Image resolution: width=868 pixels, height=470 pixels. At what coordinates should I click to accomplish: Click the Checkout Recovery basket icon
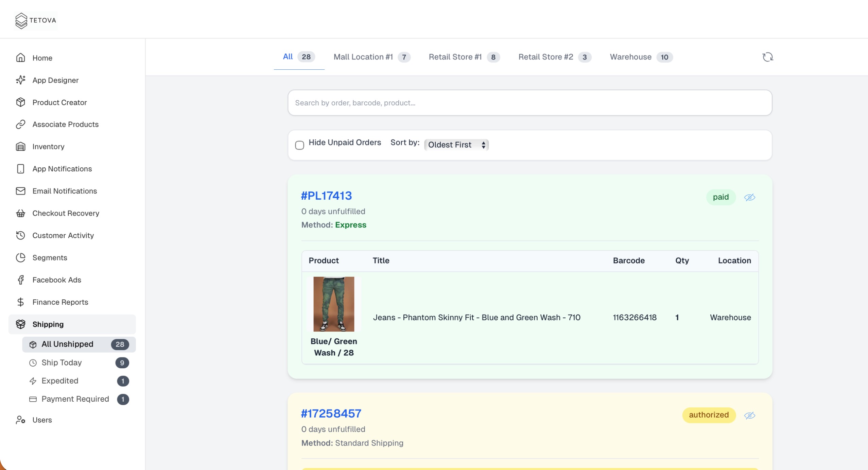click(21, 213)
